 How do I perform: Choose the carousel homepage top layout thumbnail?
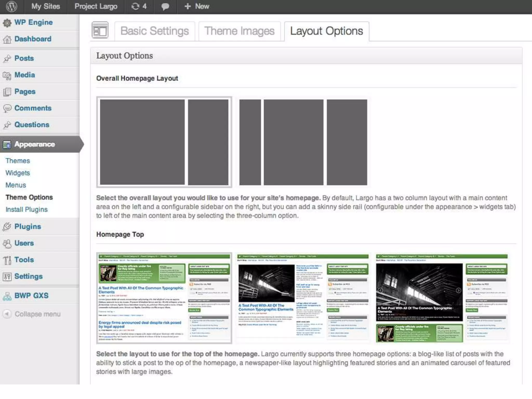pos(442,298)
